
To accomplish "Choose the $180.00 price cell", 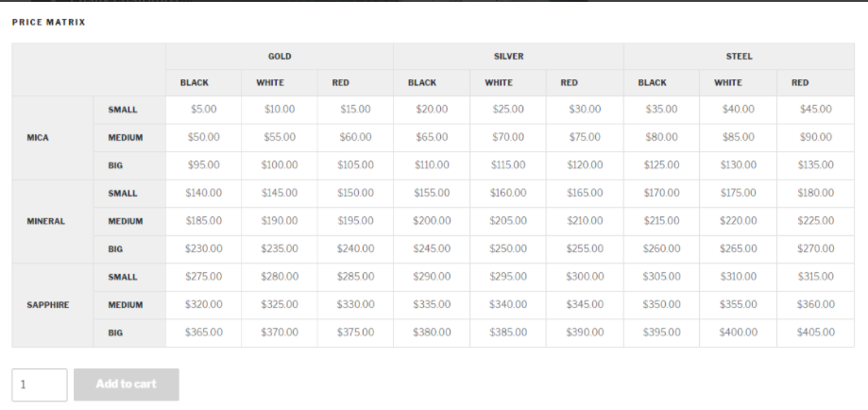I will 815,194.
